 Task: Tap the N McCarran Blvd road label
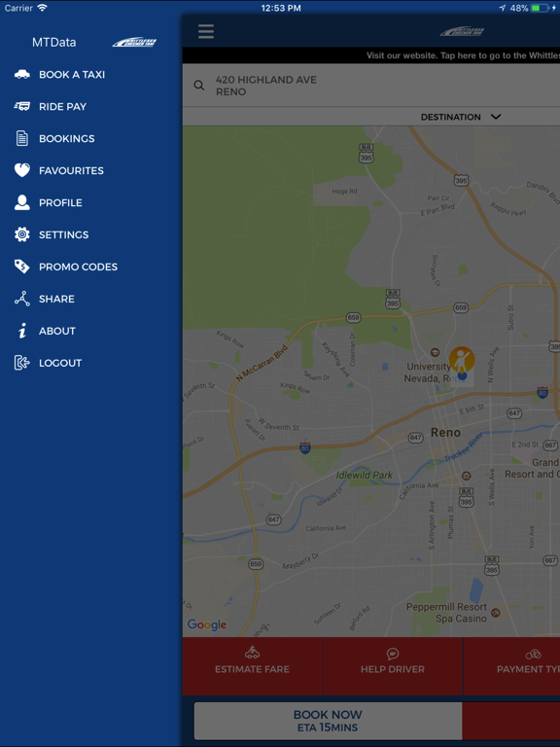262,363
